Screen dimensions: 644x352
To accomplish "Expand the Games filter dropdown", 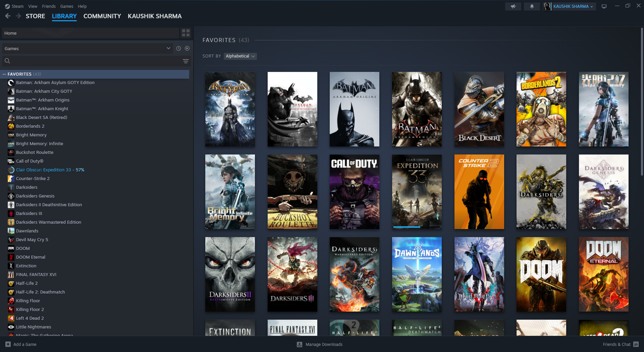I will [87, 48].
